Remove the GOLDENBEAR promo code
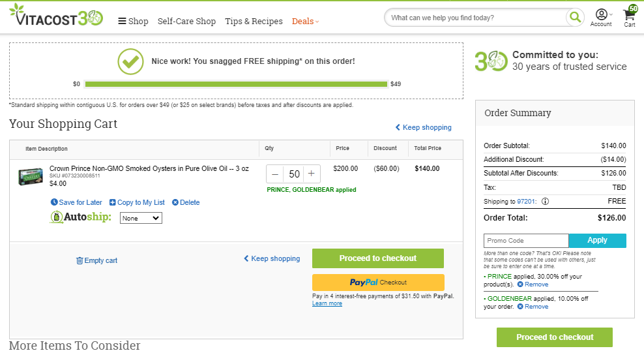 tap(533, 307)
